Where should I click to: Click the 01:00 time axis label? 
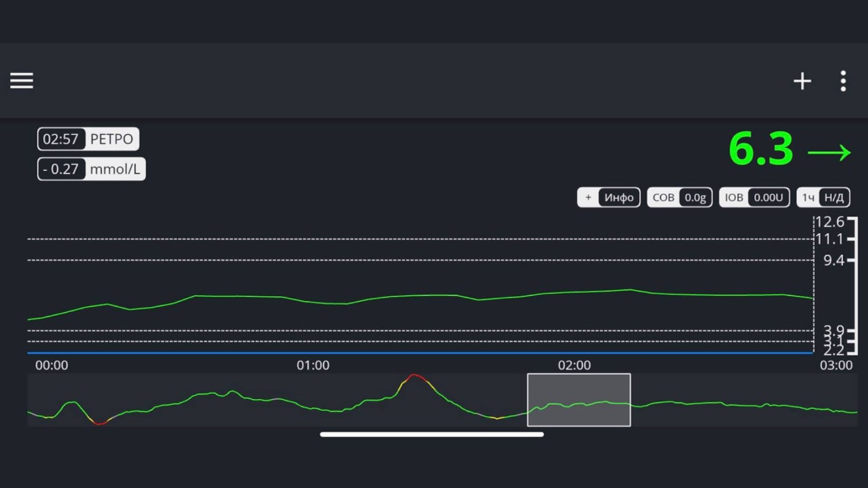coord(313,365)
